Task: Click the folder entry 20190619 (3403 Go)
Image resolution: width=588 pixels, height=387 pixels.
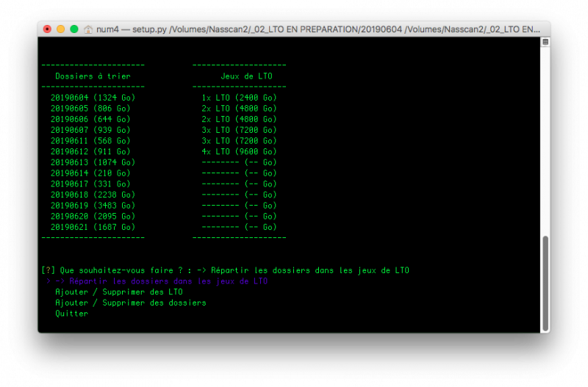Action: (x=93, y=206)
